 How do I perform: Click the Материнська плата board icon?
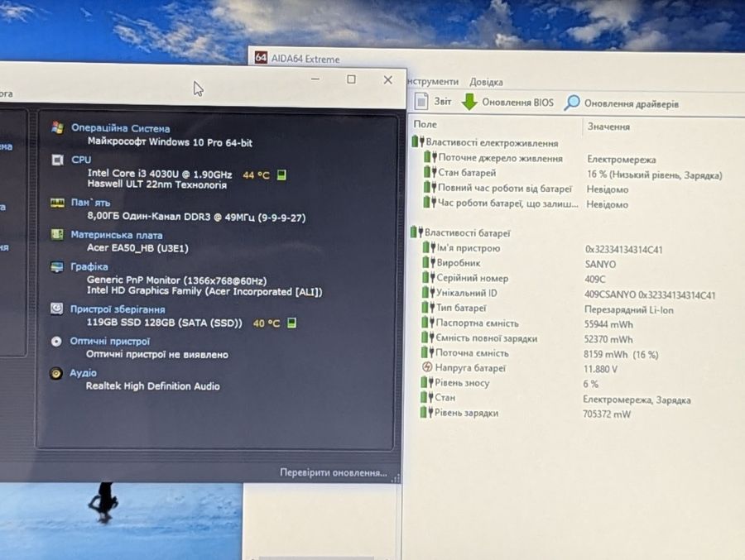click(x=57, y=235)
